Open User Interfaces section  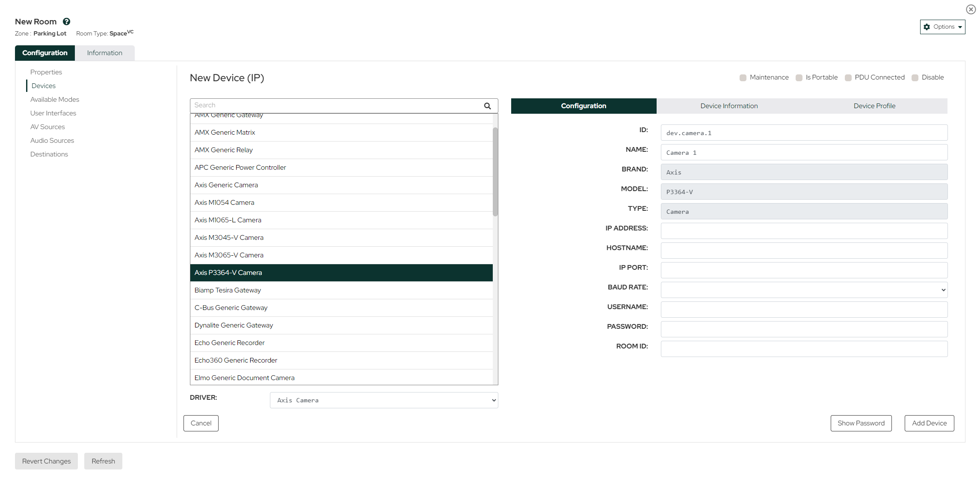[x=53, y=113]
